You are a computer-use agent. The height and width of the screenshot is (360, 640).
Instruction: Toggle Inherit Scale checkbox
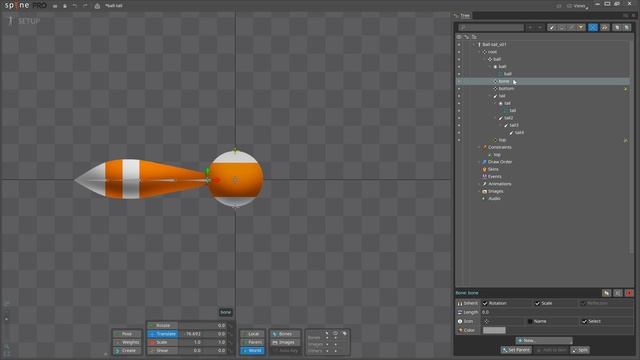coord(537,303)
